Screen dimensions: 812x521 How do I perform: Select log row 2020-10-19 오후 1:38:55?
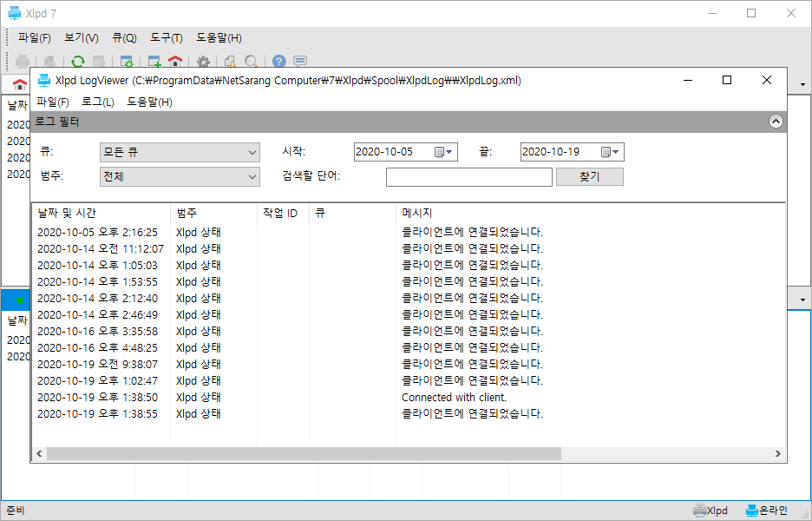click(x=409, y=414)
